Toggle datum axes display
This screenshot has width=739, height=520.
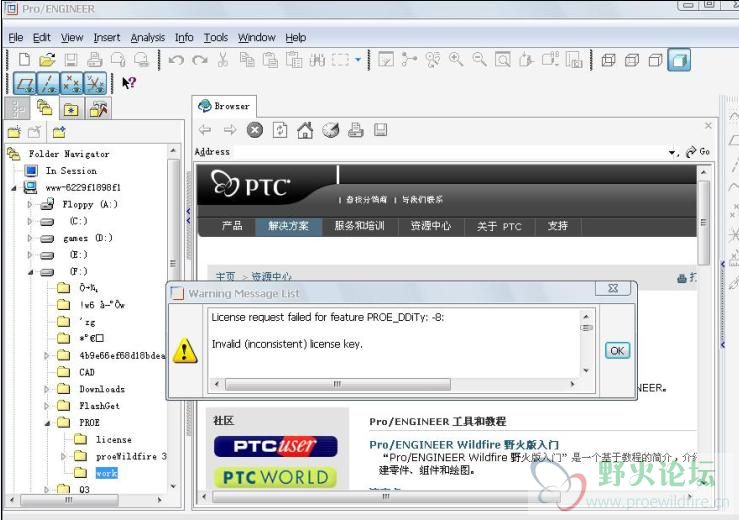(48, 83)
